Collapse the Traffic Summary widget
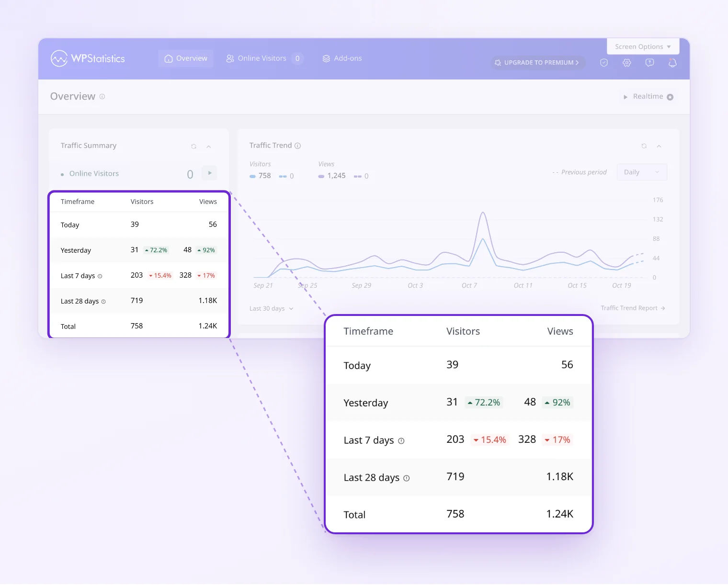 pos(209,146)
